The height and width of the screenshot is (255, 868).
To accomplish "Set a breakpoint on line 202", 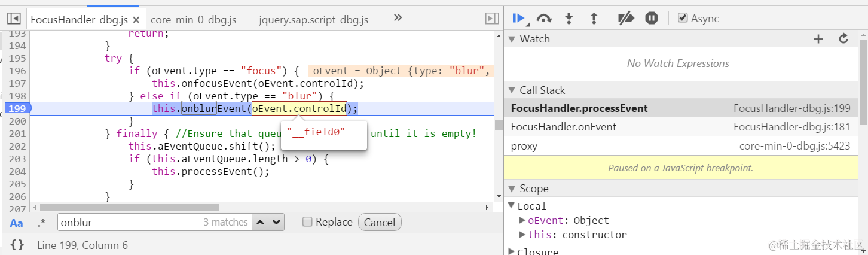I will click(17, 147).
